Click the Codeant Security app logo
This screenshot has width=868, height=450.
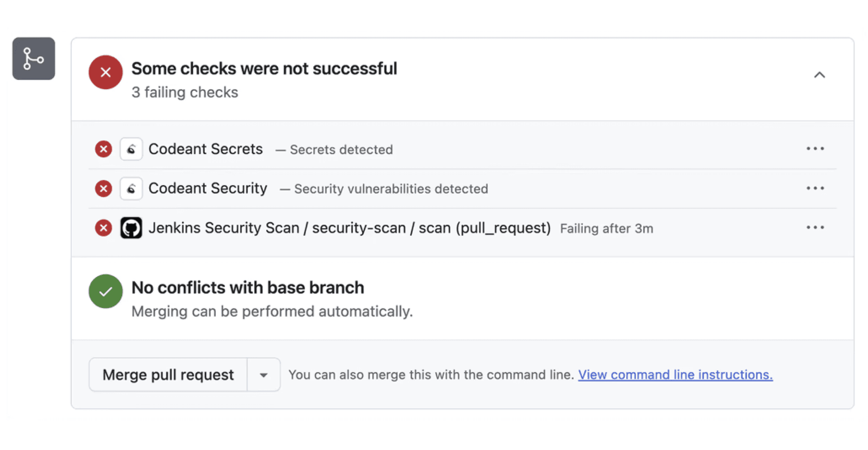pos(131,188)
